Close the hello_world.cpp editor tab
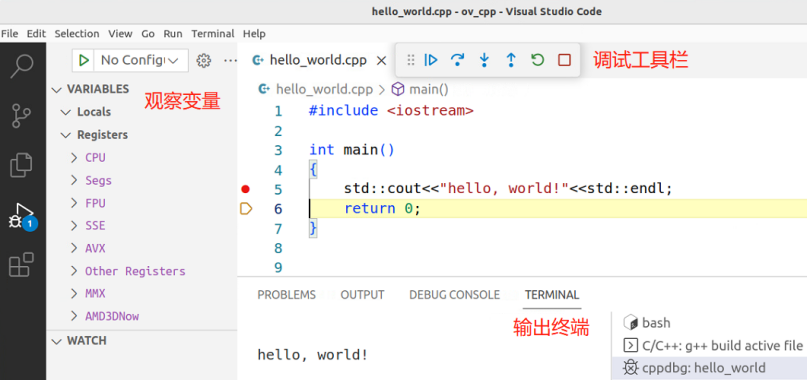The height and width of the screenshot is (380, 807). click(x=381, y=61)
